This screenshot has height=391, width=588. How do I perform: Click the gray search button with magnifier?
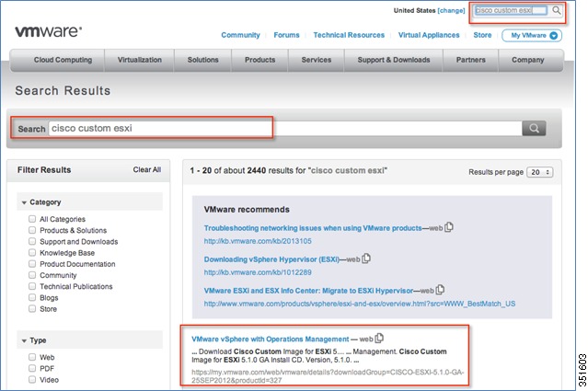pos(534,128)
